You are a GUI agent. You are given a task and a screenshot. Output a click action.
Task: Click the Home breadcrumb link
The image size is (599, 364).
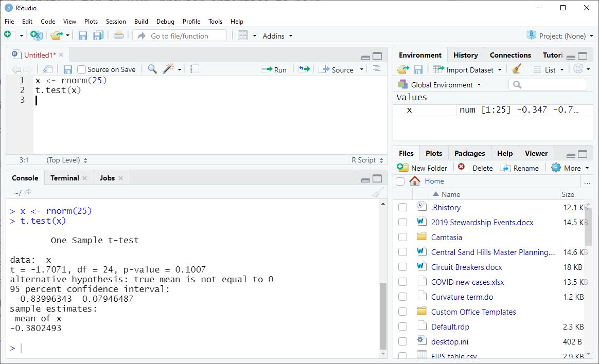[x=434, y=181]
